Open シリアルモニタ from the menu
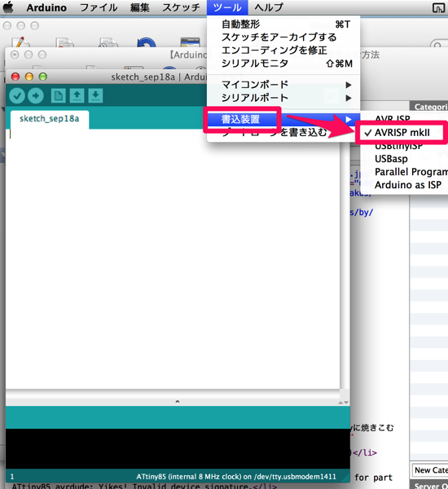448x489 pixels. pos(283,64)
